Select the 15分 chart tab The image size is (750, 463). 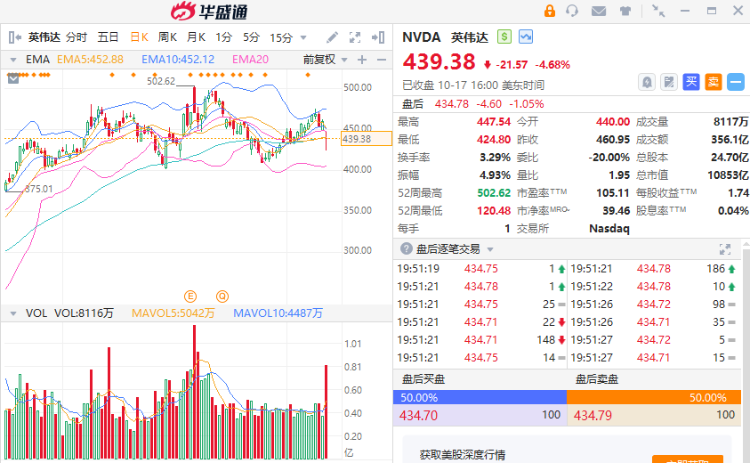(281, 37)
